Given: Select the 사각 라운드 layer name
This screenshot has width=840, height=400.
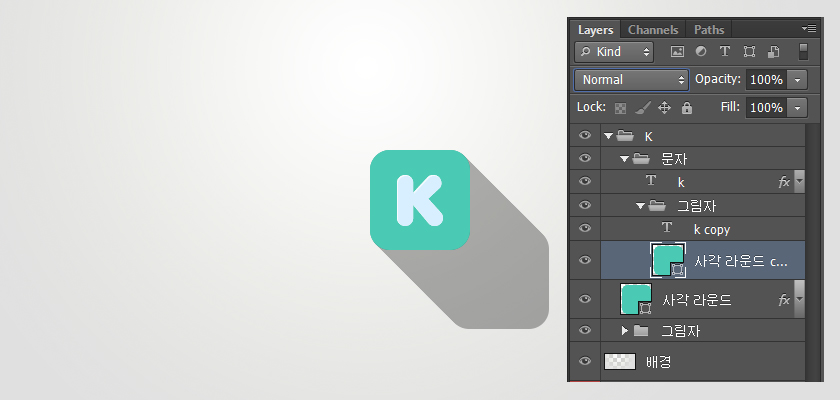Looking at the screenshot, I should point(697,300).
